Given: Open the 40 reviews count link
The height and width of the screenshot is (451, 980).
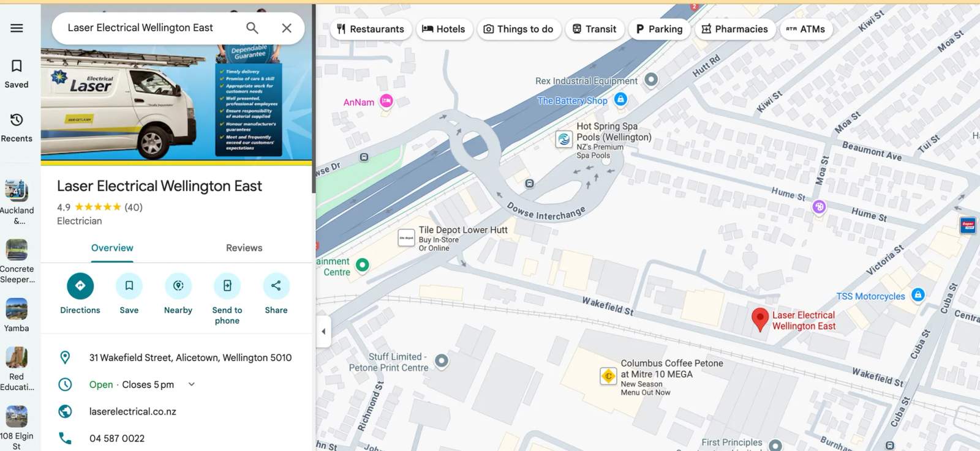Looking at the screenshot, I should click(134, 207).
